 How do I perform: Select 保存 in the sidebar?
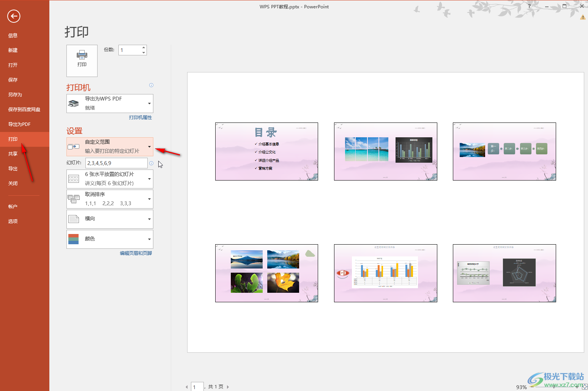(25, 80)
